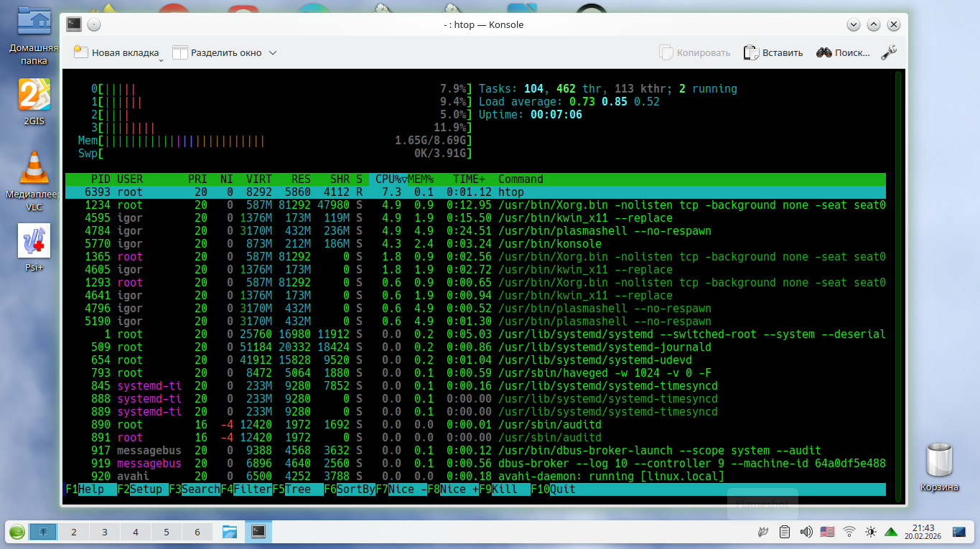Show hidden tray icons with green arrow
980x549 pixels.
891,532
